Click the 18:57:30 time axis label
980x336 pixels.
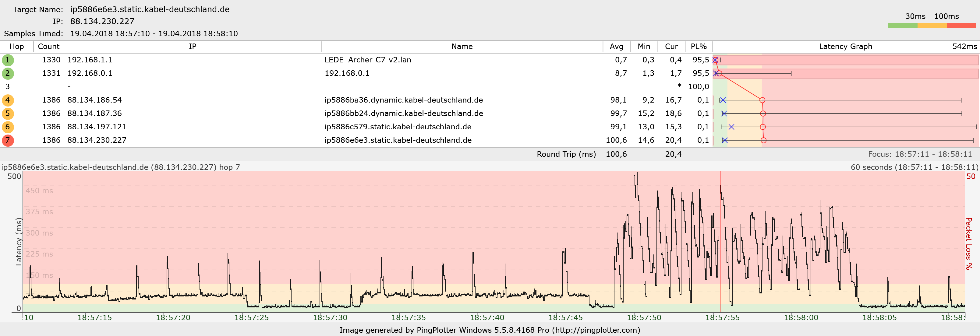330,317
